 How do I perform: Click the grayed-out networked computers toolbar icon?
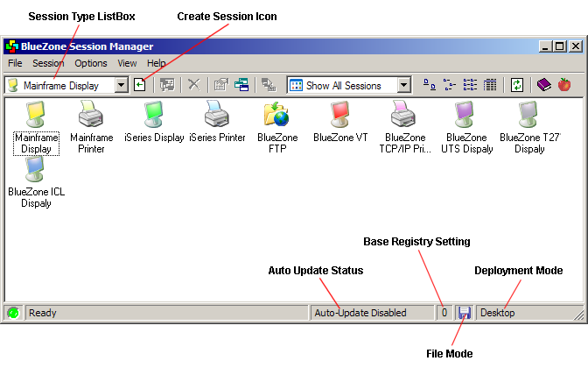(269, 85)
